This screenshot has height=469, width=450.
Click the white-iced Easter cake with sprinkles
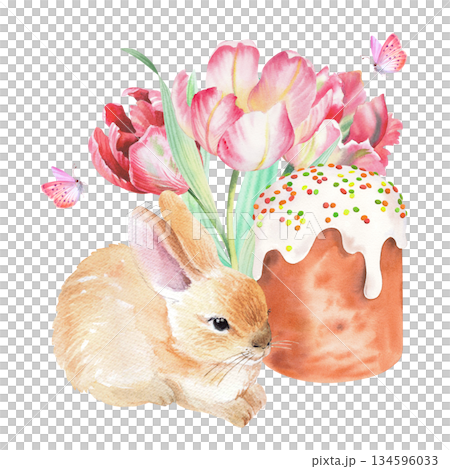pyautogui.click(x=330, y=273)
